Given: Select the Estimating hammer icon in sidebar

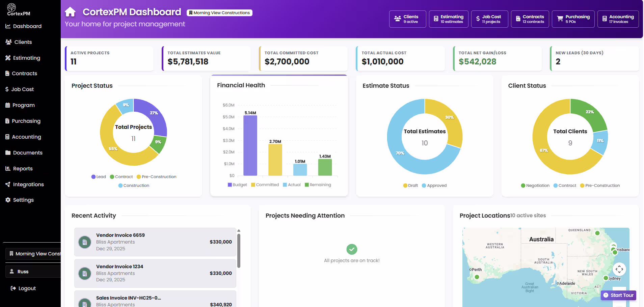Looking at the screenshot, I should click(8, 58).
